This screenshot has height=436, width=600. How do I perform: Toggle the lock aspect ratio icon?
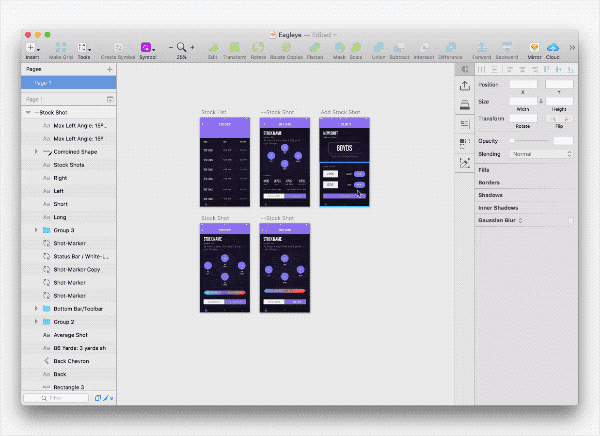543,102
